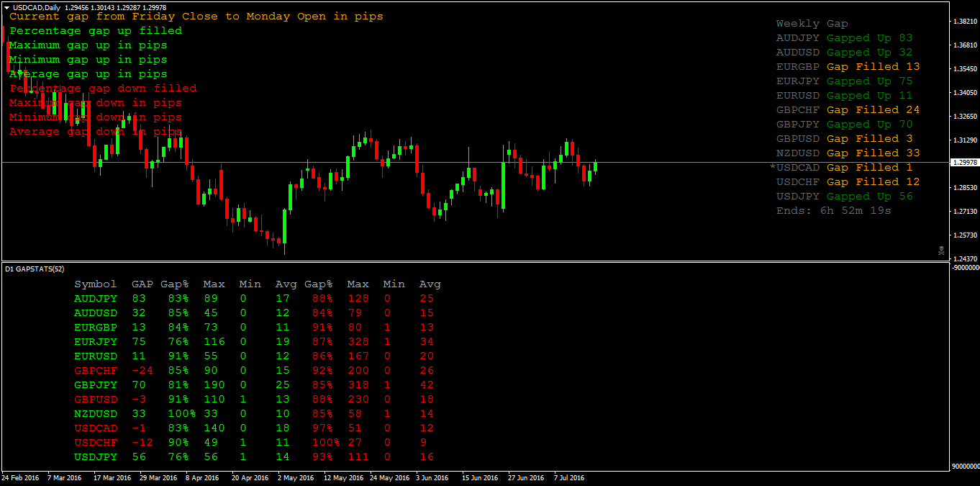980x486 pixels.
Task: Select the Maximum gap down in pips legend line
Action: (96, 102)
